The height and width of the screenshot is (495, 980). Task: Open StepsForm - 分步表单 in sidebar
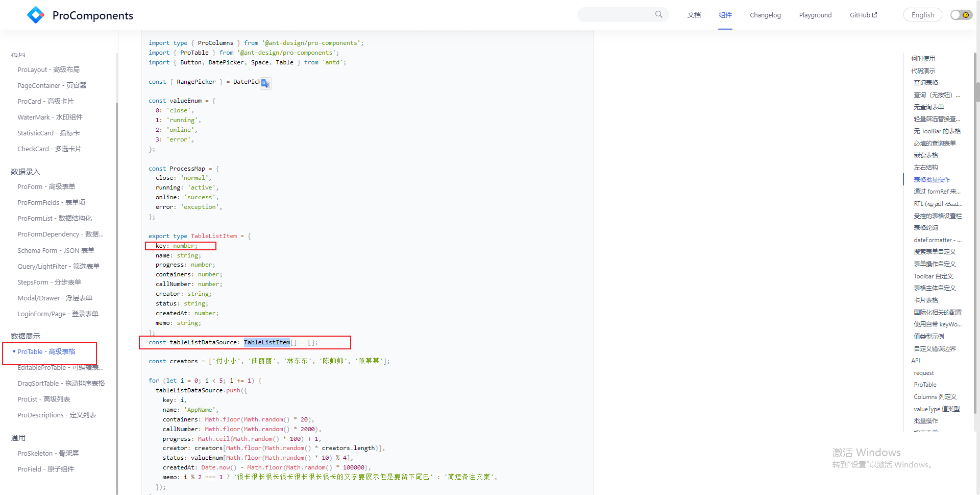pos(50,282)
